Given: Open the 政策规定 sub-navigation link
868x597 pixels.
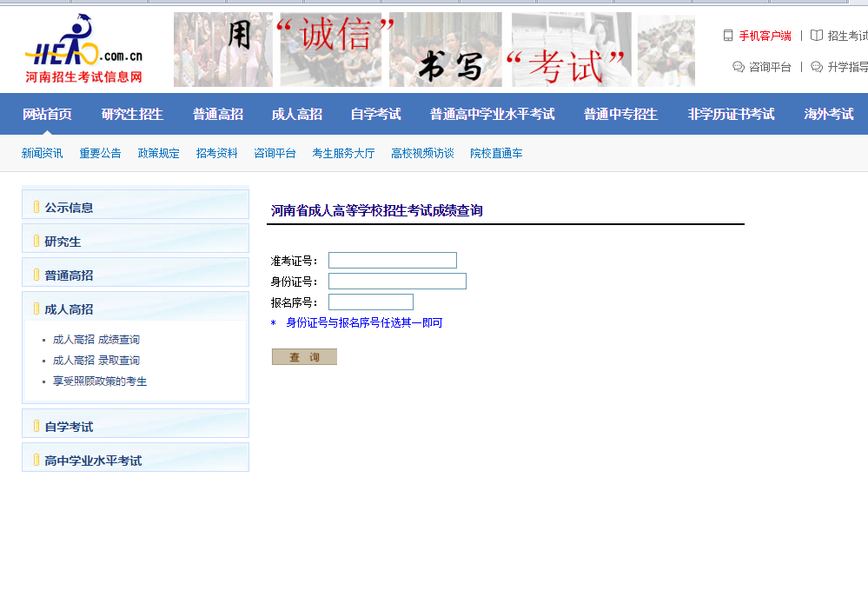Looking at the screenshot, I should tap(158, 154).
